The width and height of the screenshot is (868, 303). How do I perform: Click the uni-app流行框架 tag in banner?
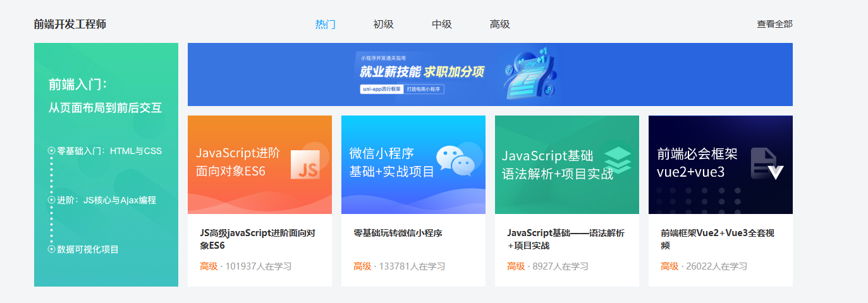[381, 89]
